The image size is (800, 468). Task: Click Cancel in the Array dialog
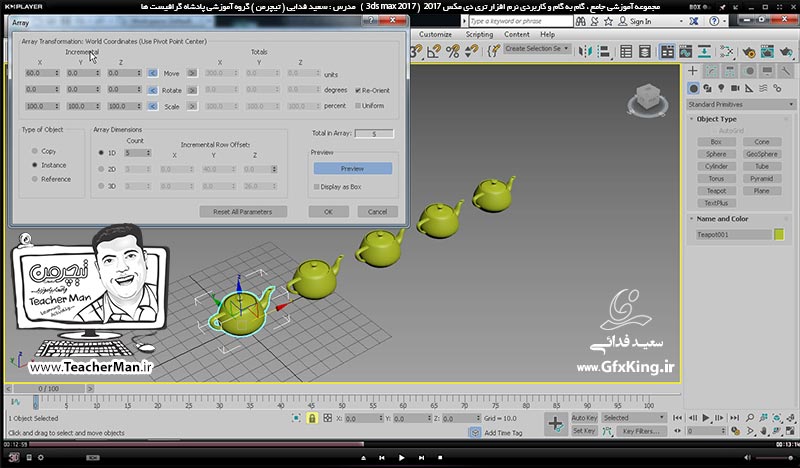click(x=378, y=212)
